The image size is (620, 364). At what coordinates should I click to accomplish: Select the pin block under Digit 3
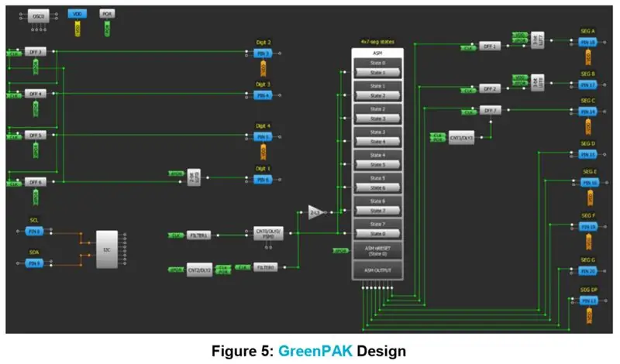point(263,95)
